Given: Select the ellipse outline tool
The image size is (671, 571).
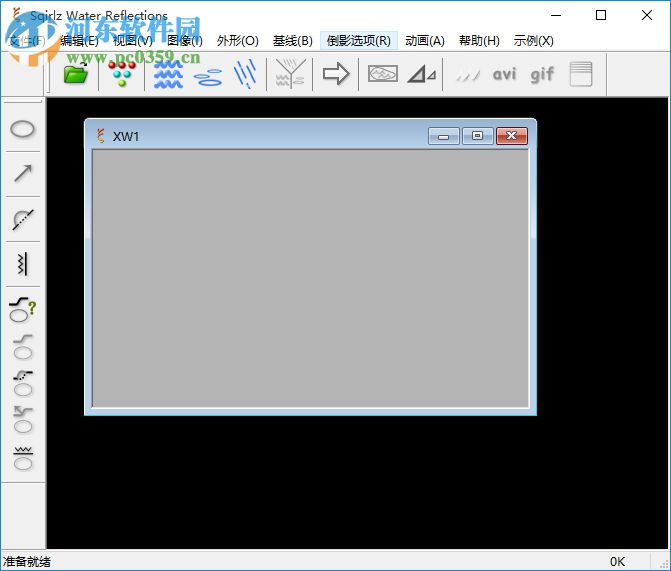Looking at the screenshot, I should [22, 129].
